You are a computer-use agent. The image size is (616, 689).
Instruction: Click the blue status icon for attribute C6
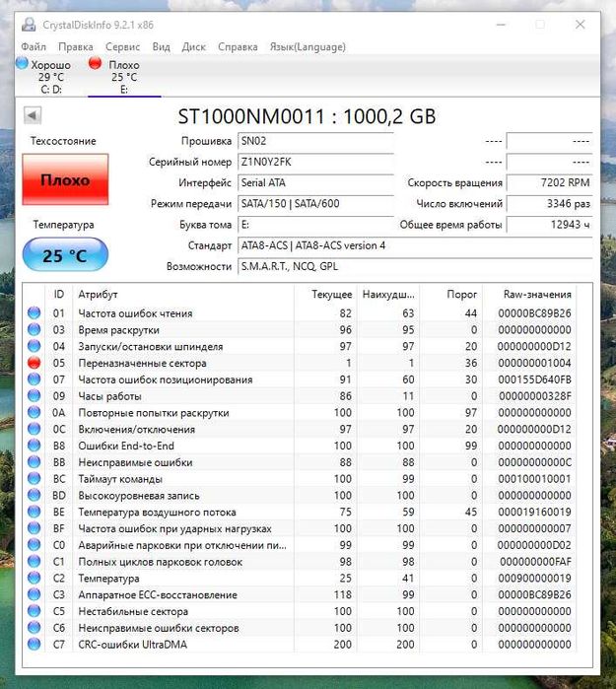click(34, 628)
